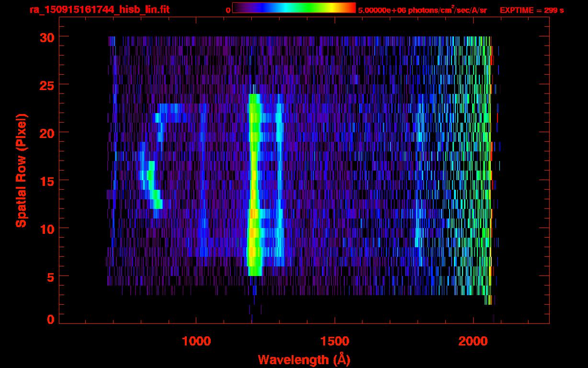Click the rainbow color scale bar
This screenshot has height=368, width=588.
click(x=294, y=8)
